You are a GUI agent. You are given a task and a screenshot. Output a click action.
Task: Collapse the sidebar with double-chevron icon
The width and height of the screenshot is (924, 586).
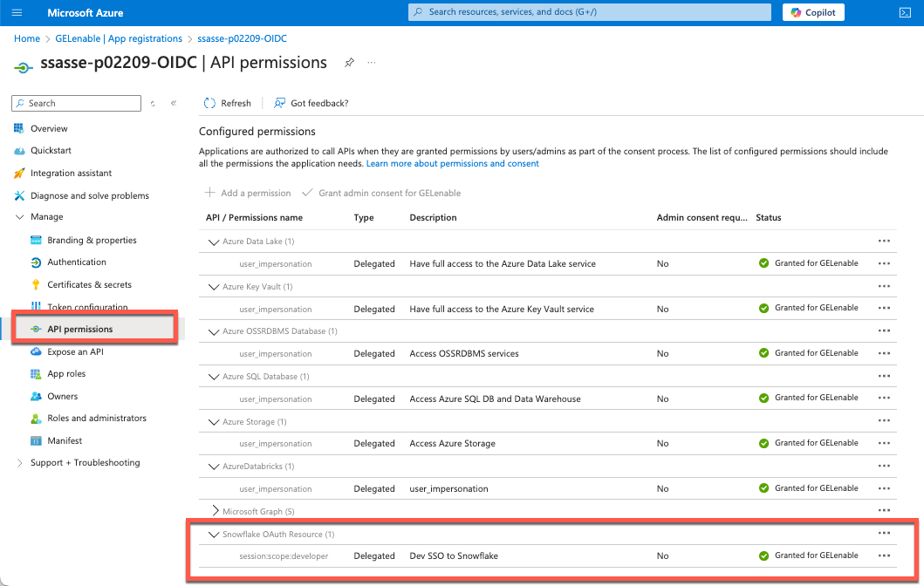(x=174, y=103)
